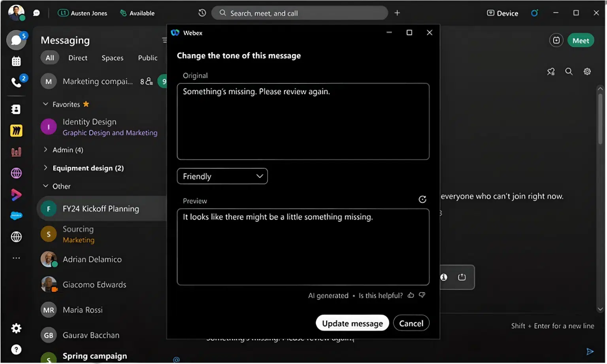Give thumbs up on the AI preview
This screenshot has height=364, width=607.
411,295
